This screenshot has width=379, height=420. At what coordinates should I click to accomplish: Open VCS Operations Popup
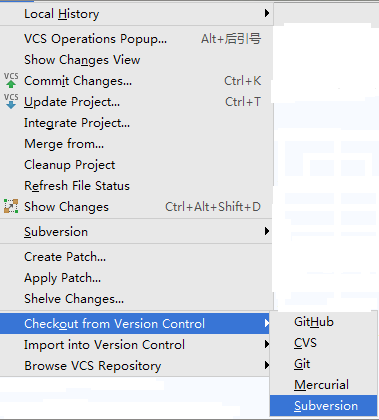tap(136, 39)
